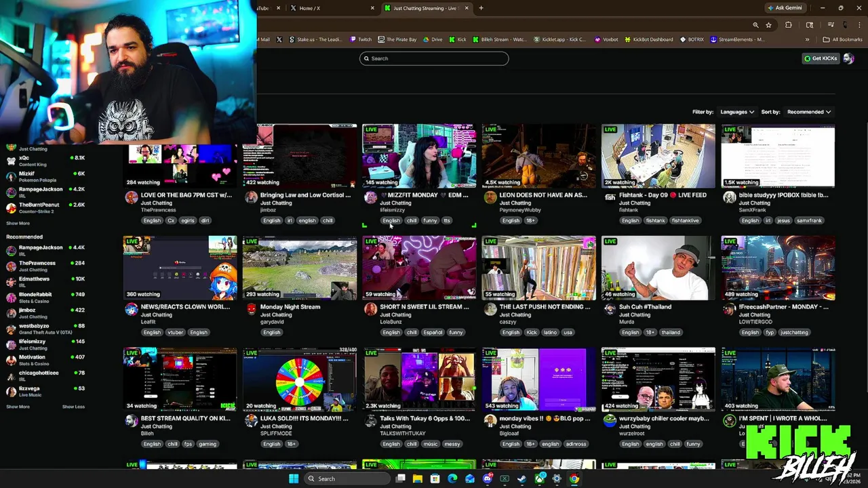Open Talks With Tukay stream title
Viewport: 868px width, 488px height.
425,419
